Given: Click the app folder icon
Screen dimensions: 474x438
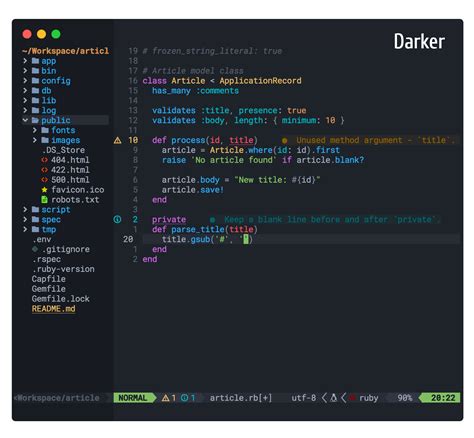Looking at the screenshot, I should tap(35, 61).
